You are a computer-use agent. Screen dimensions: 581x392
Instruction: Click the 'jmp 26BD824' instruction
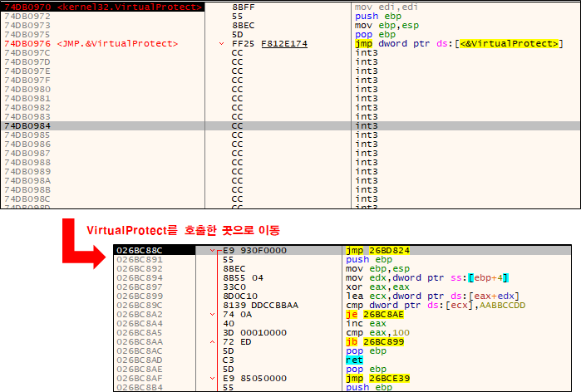click(377, 250)
